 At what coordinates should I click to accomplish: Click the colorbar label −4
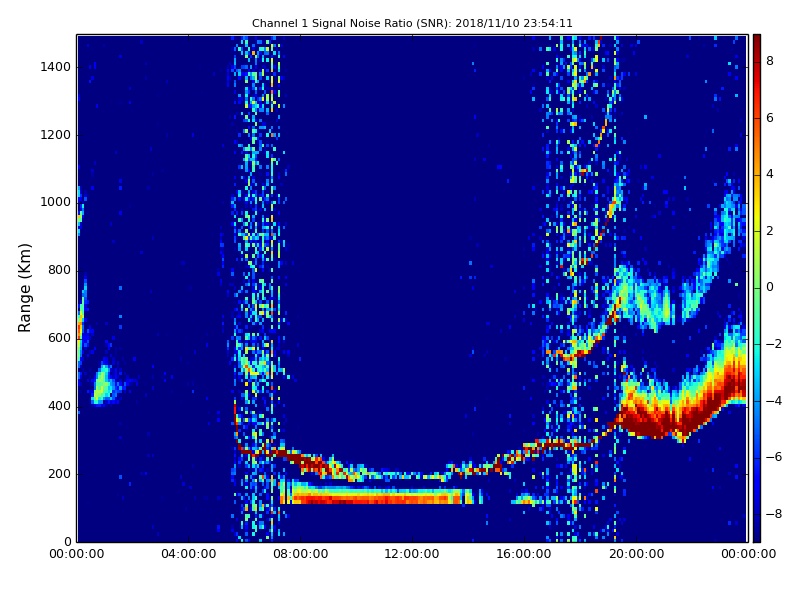click(x=774, y=401)
